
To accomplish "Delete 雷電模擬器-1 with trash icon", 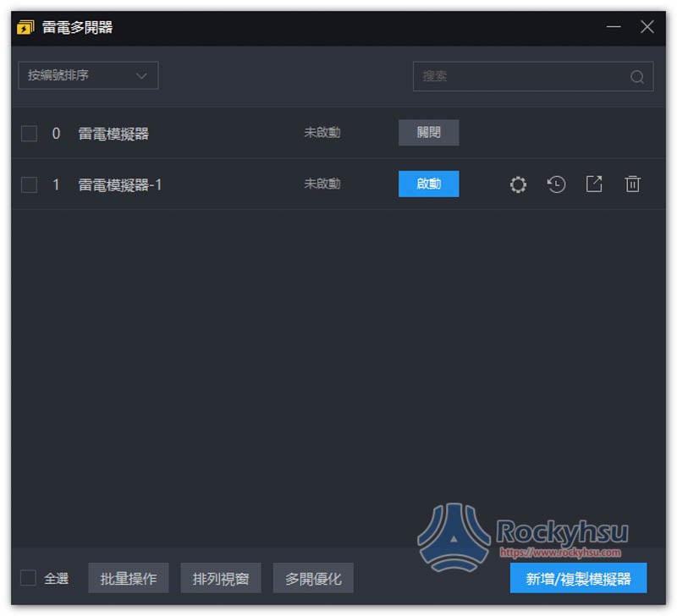I will coord(632,184).
